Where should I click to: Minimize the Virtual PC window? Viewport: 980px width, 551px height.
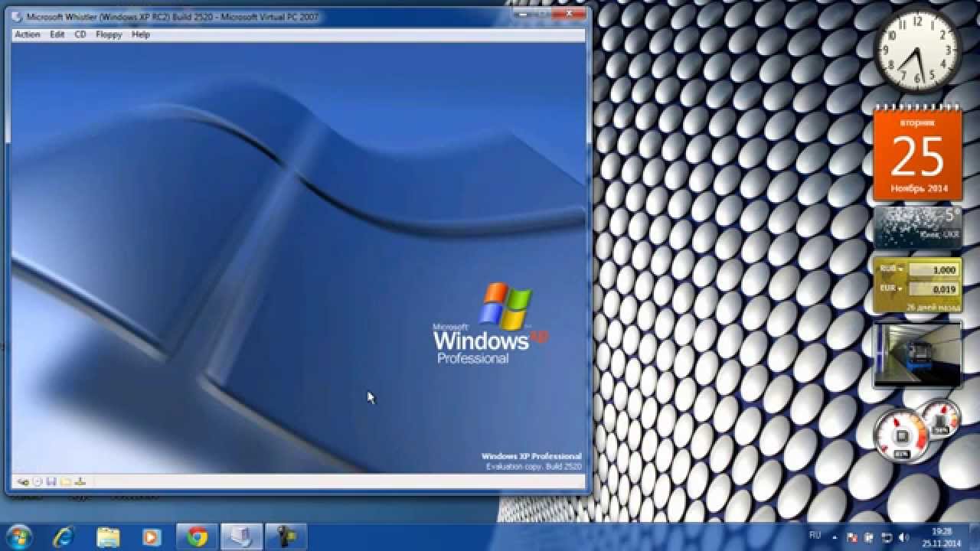tap(524, 14)
